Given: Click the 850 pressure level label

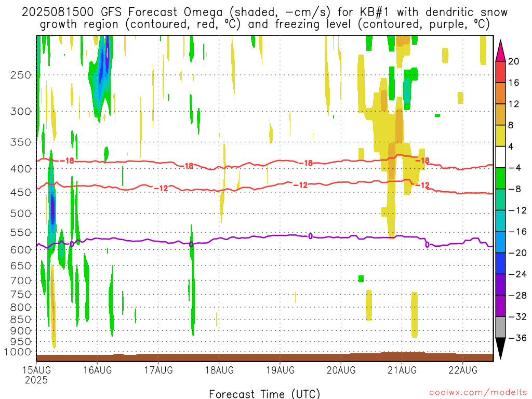Looking at the screenshot, I should tap(21, 320).
